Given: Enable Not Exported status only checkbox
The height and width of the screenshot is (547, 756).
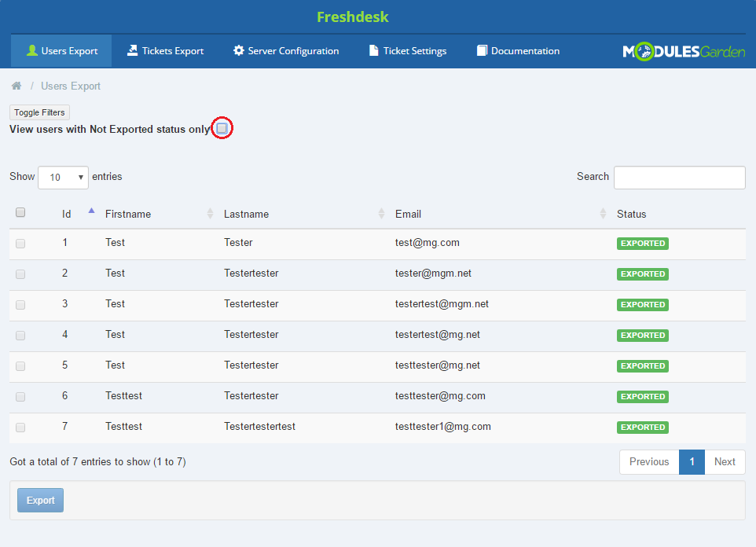Looking at the screenshot, I should point(222,128).
